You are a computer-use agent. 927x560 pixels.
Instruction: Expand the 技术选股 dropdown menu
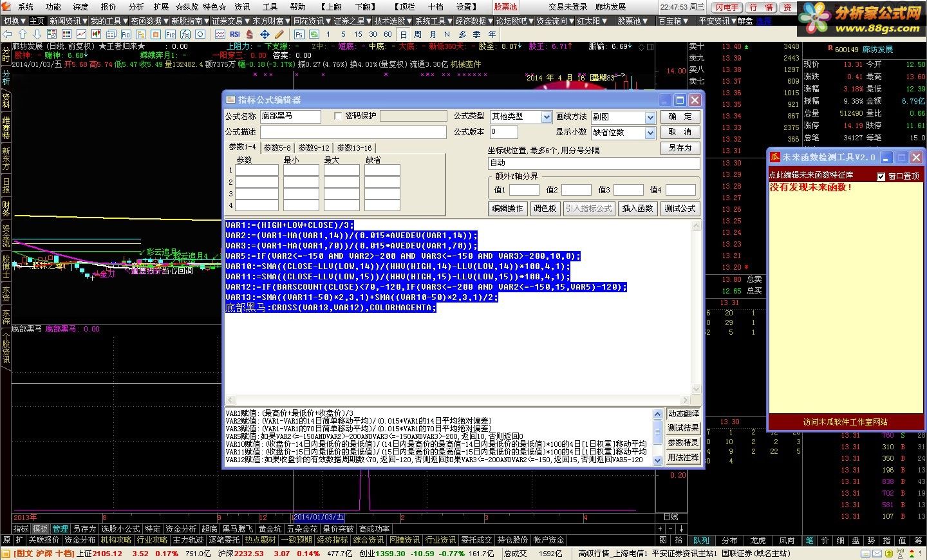[x=393, y=21]
